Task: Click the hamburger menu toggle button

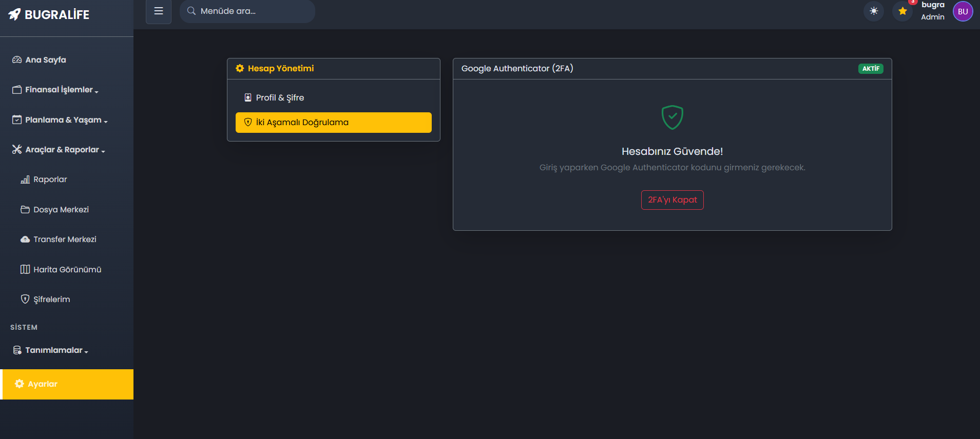Action: [159, 11]
